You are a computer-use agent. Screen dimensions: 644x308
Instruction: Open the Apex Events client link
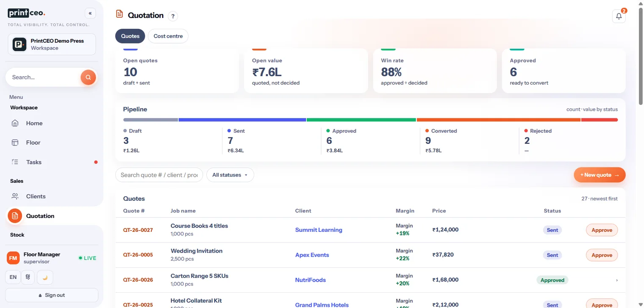pyautogui.click(x=312, y=255)
